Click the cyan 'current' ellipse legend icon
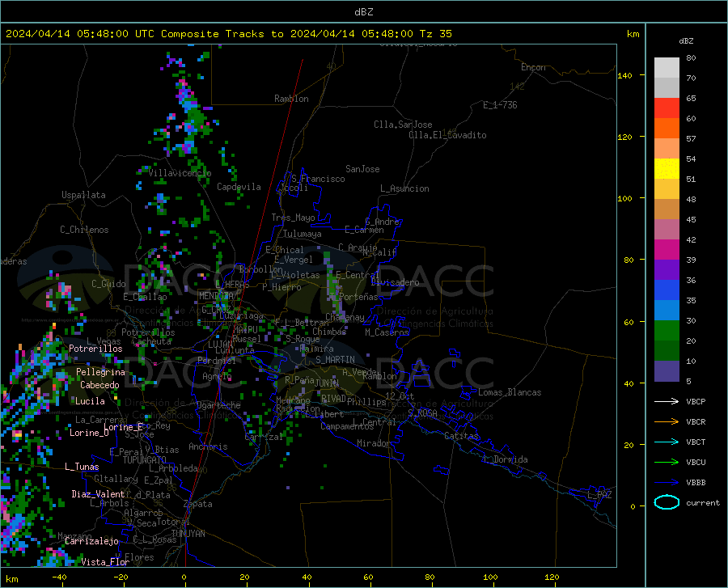Screen dimensions: 728x588 point(667,502)
